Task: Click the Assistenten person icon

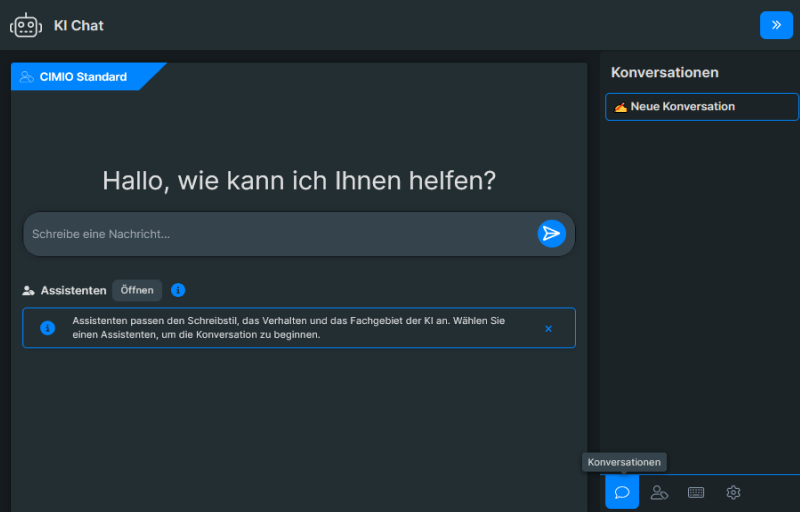Action: [29, 291]
